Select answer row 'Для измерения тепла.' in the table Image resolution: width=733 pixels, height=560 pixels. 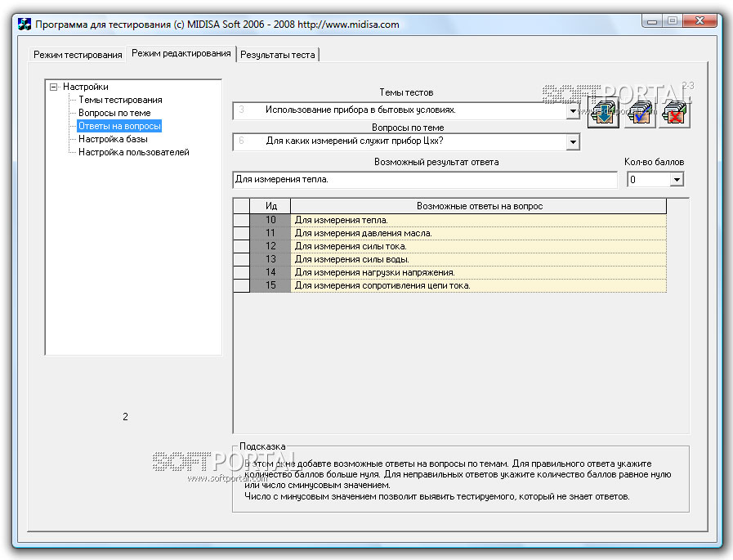click(x=478, y=221)
